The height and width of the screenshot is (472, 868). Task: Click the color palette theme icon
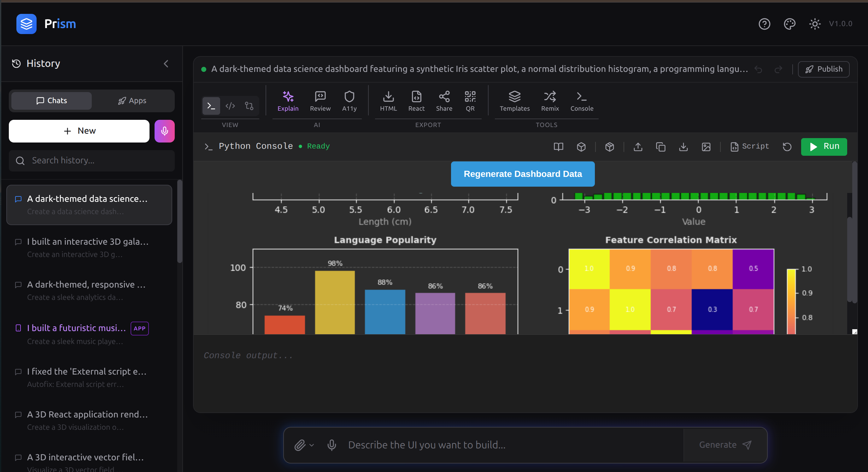click(x=789, y=24)
